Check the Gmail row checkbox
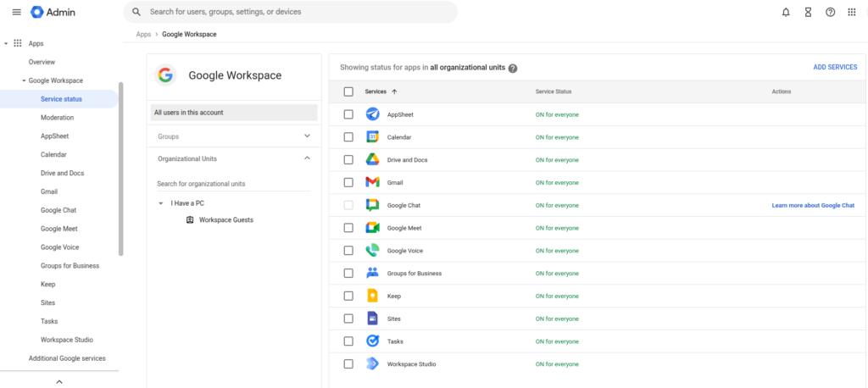Screen dimensions: 868x388 [348, 183]
